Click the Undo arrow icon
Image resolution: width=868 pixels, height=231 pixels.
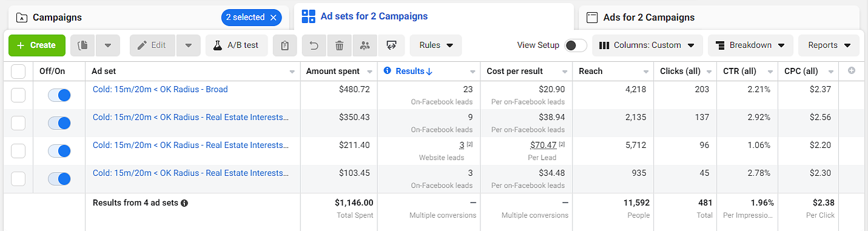(x=314, y=45)
